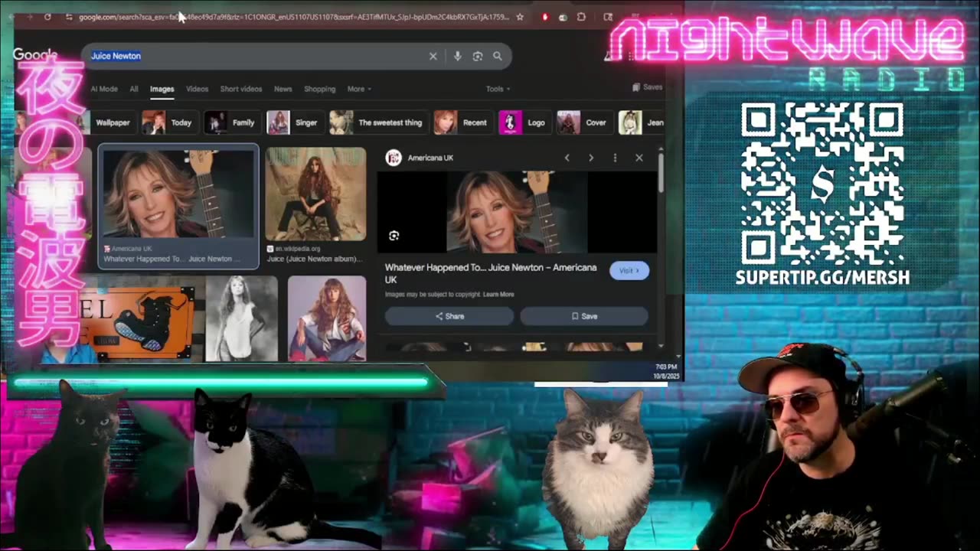Start a voice search with the microphone icon
The height and width of the screenshot is (551, 980).
click(x=457, y=56)
